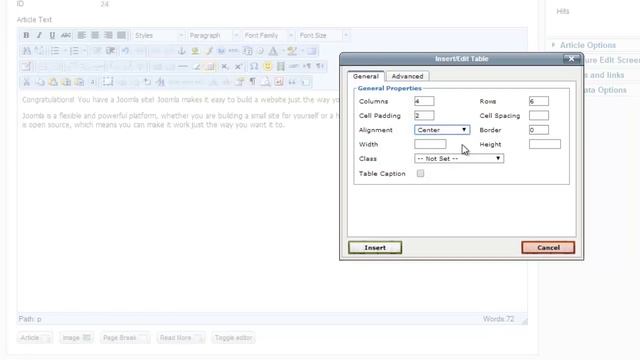This screenshot has width=640, height=360.
Task: Click the Cancel button in dialog
Action: click(548, 247)
